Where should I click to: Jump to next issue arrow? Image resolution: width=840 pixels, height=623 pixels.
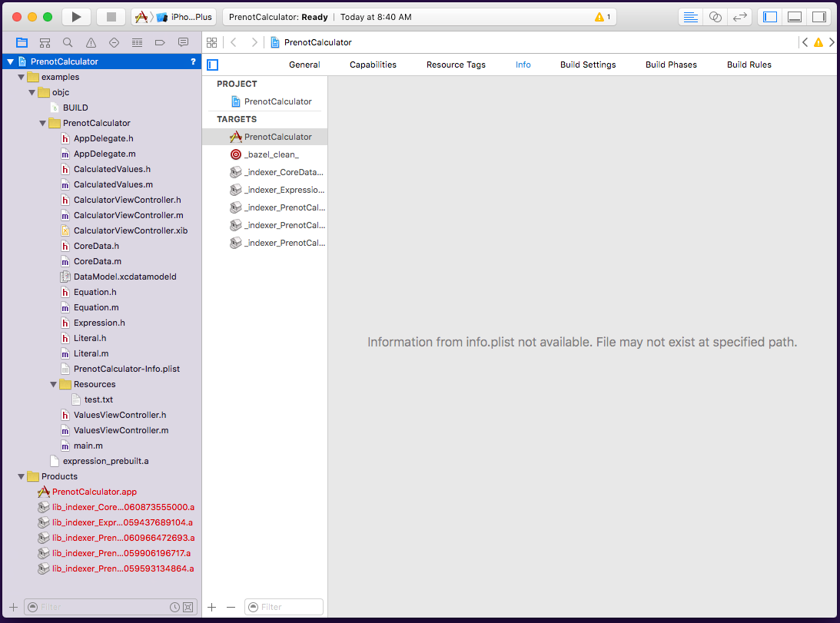click(x=832, y=42)
